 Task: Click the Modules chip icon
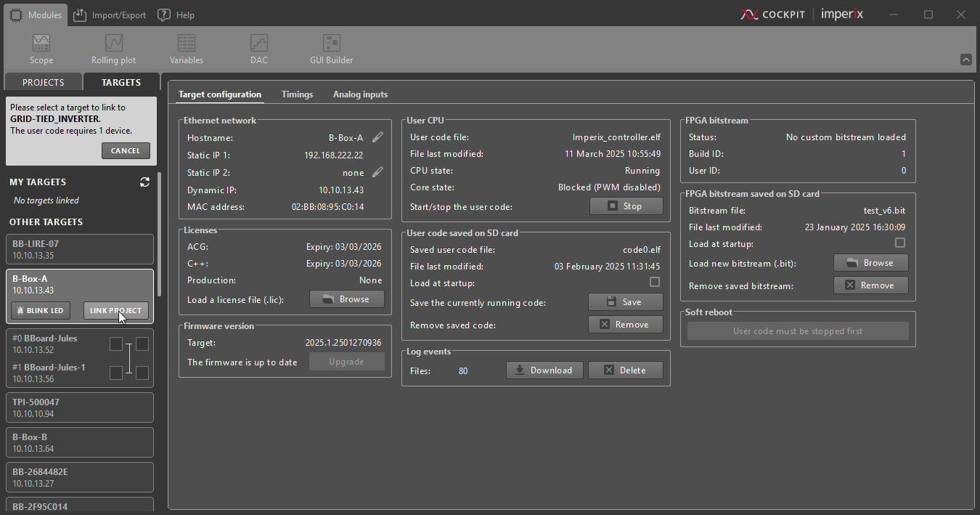(15, 15)
